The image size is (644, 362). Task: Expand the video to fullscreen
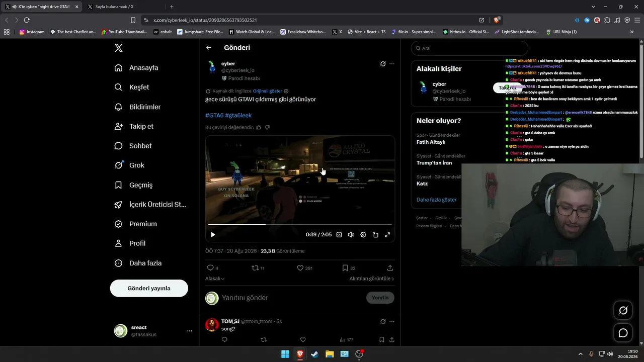[387, 235]
